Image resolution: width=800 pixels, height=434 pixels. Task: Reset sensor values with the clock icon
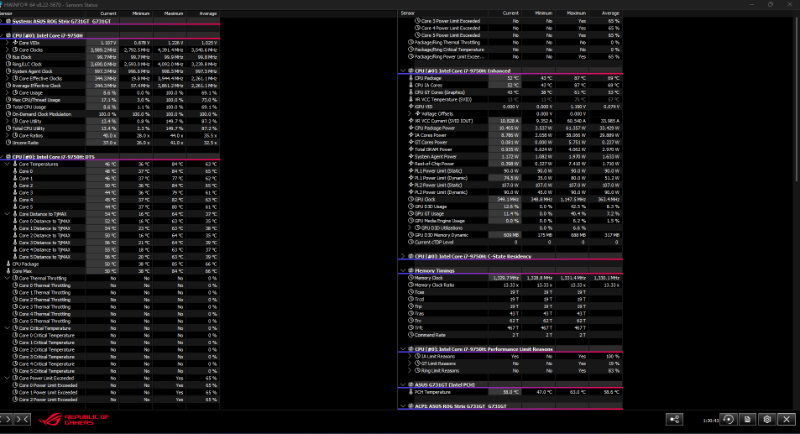(x=729, y=419)
